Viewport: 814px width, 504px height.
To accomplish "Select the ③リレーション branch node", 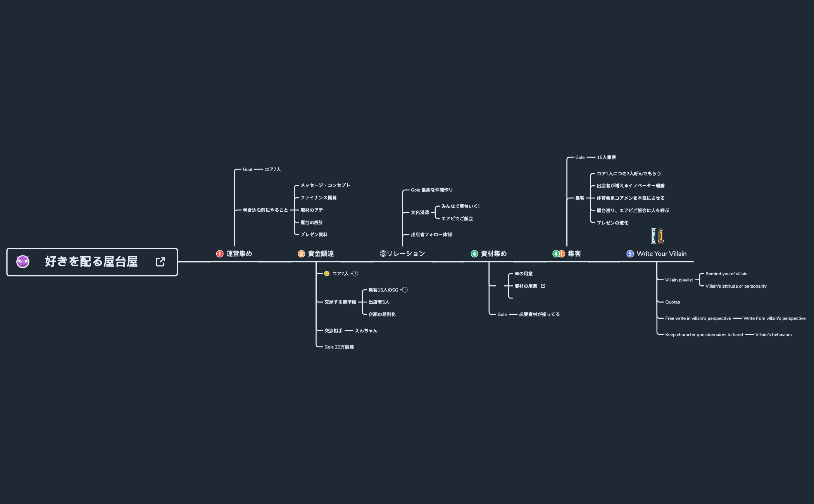I will [402, 254].
